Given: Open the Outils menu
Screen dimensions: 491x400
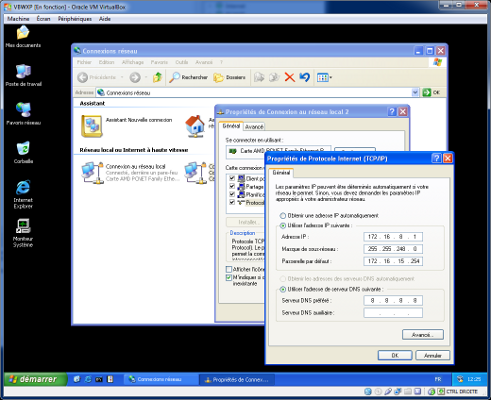Looking at the screenshot, I should pos(182,62).
